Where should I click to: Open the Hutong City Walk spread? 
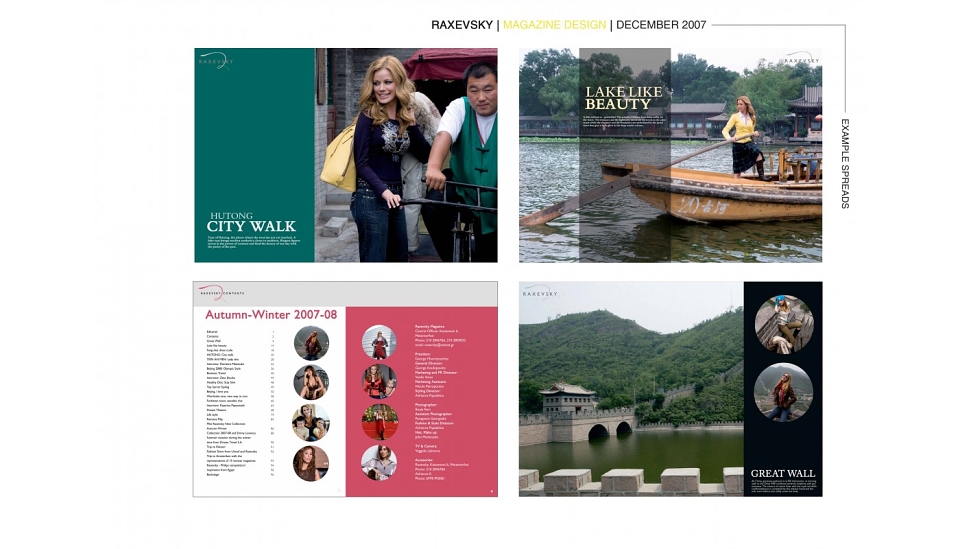pyautogui.click(x=346, y=155)
